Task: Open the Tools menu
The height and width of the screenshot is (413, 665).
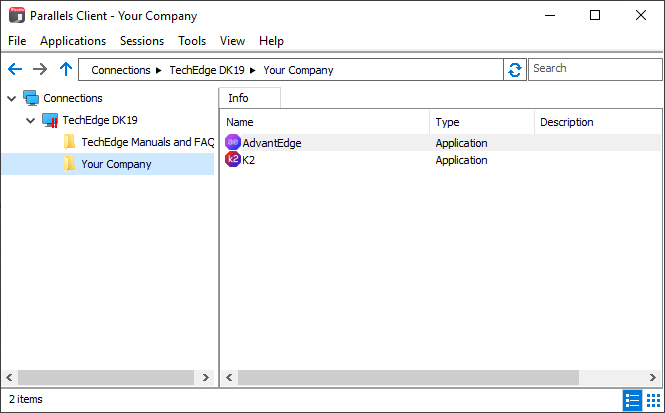Action: pos(192,41)
